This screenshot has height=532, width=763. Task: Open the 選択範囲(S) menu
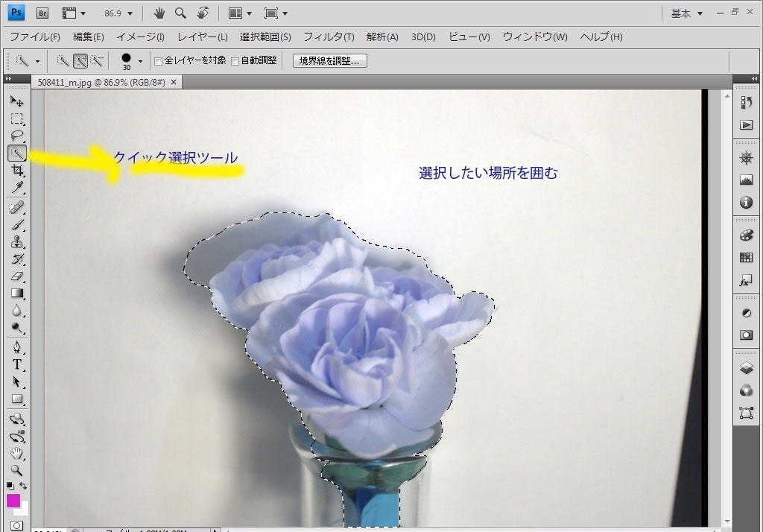265,37
